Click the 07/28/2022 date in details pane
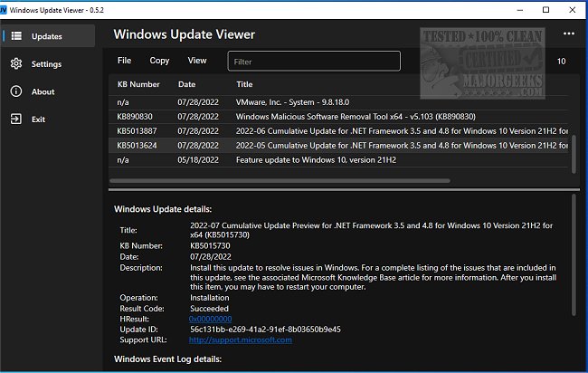This screenshot has height=373, width=588. tap(211, 257)
